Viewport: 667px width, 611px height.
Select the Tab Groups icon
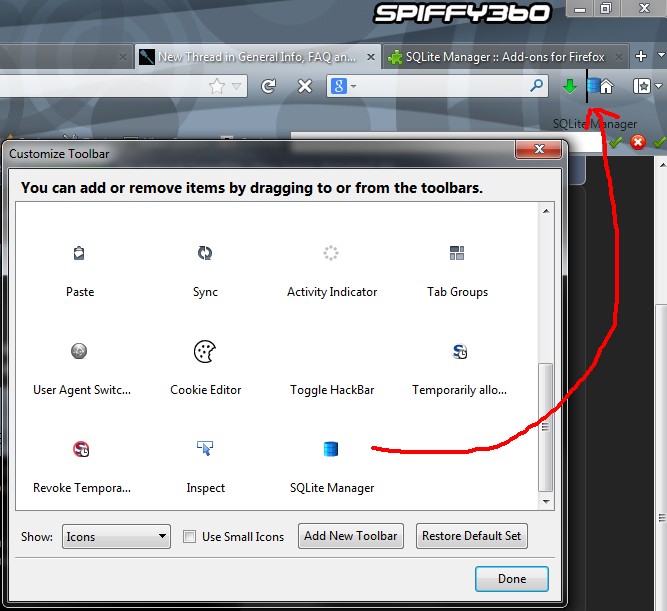457,254
